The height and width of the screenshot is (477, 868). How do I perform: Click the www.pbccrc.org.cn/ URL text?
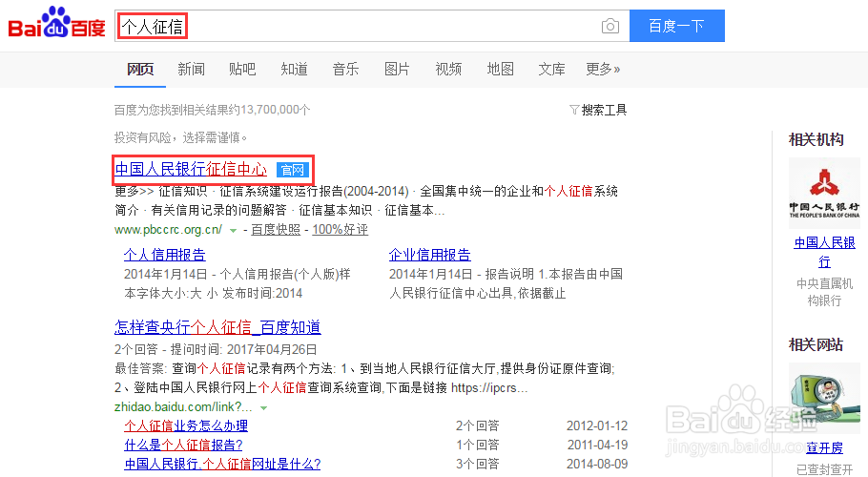click(x=168, y=230)
